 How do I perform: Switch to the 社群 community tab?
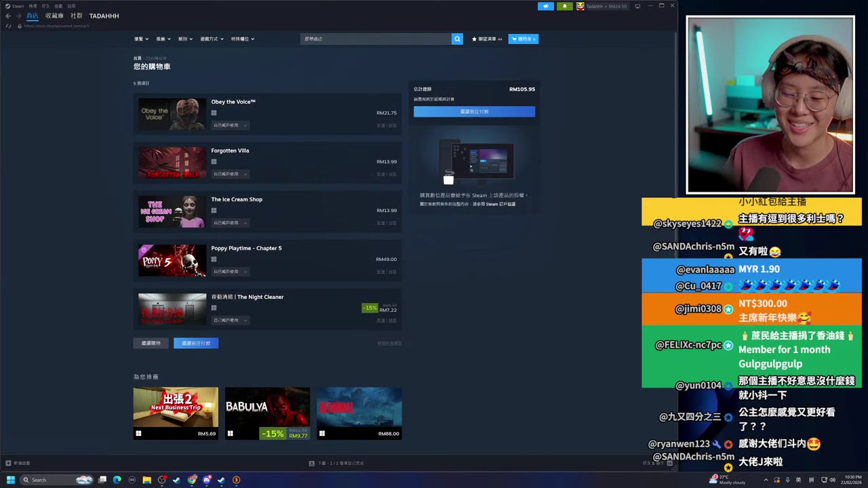(77, 16)
